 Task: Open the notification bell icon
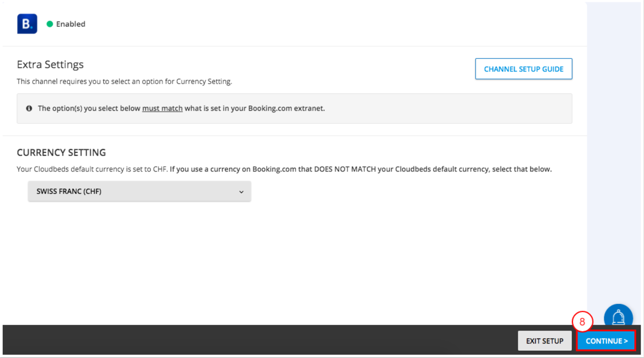pyautogui.click(x=618, y=317)
